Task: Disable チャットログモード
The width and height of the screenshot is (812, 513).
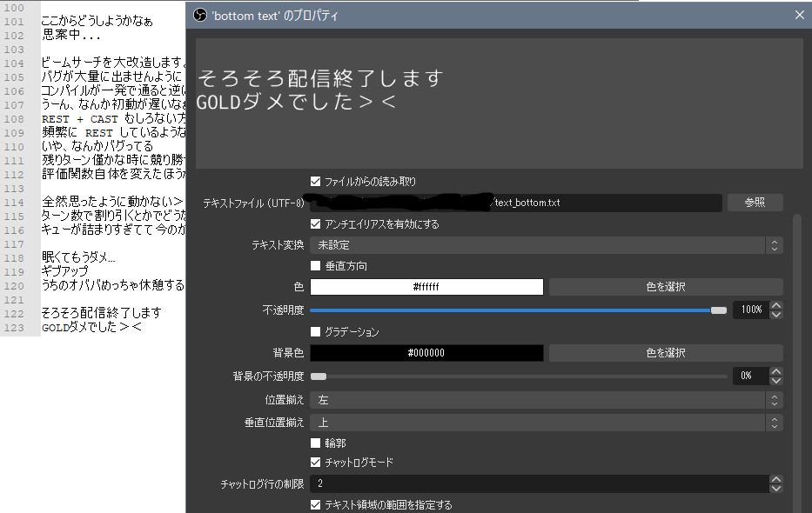Action: point(316,462)
